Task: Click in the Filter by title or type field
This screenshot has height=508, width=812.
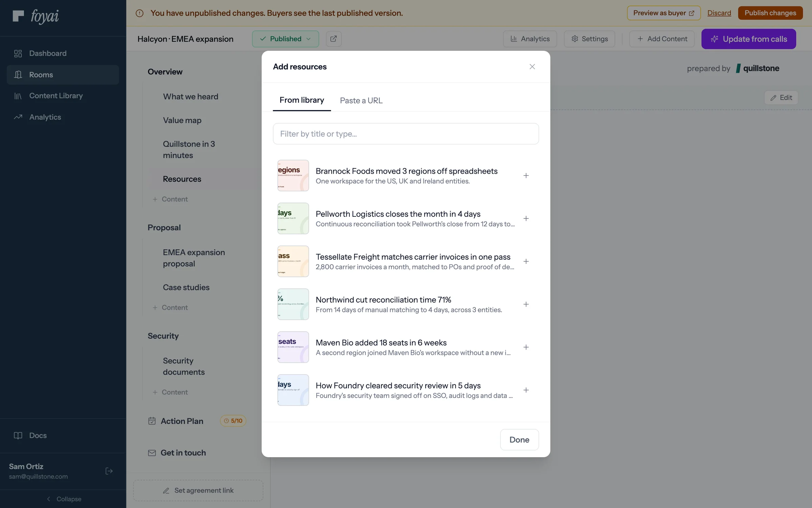Action: (x=406, y=134)
